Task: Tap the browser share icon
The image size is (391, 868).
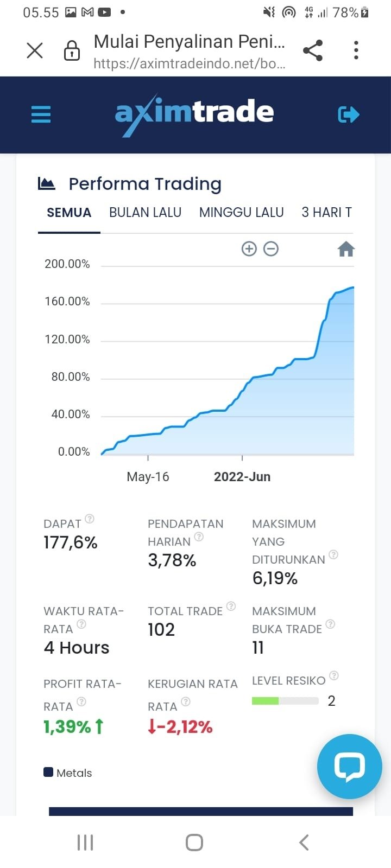Action: (x=313, y=50)
